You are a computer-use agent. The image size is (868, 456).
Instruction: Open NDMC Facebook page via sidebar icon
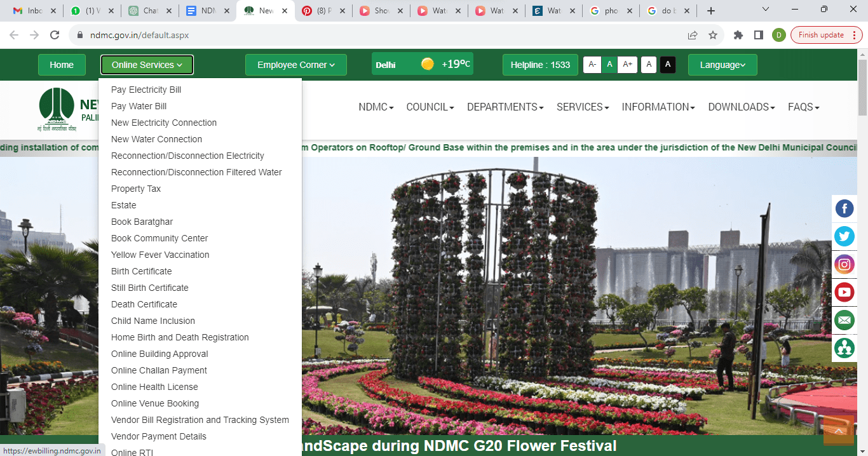click(844, 208)
